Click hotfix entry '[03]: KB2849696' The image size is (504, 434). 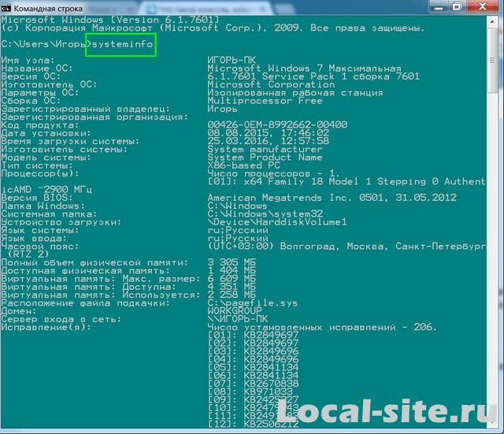[253, 351]
